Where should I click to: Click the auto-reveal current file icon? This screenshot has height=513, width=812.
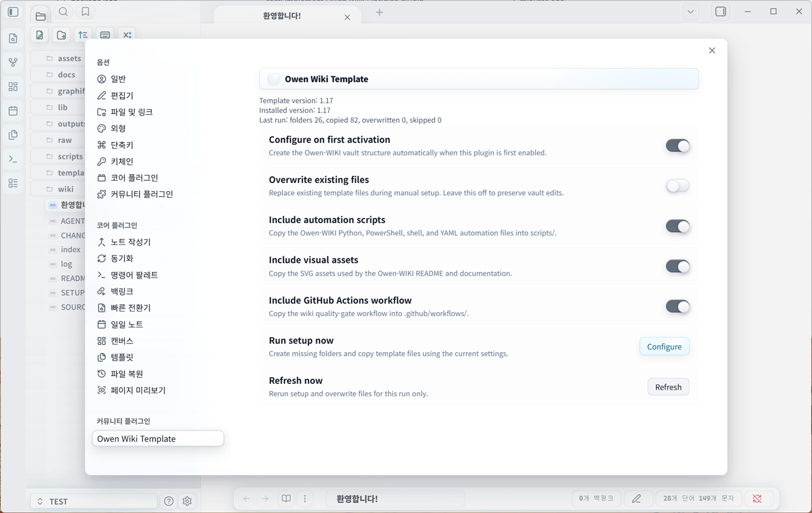coord(105,35)
